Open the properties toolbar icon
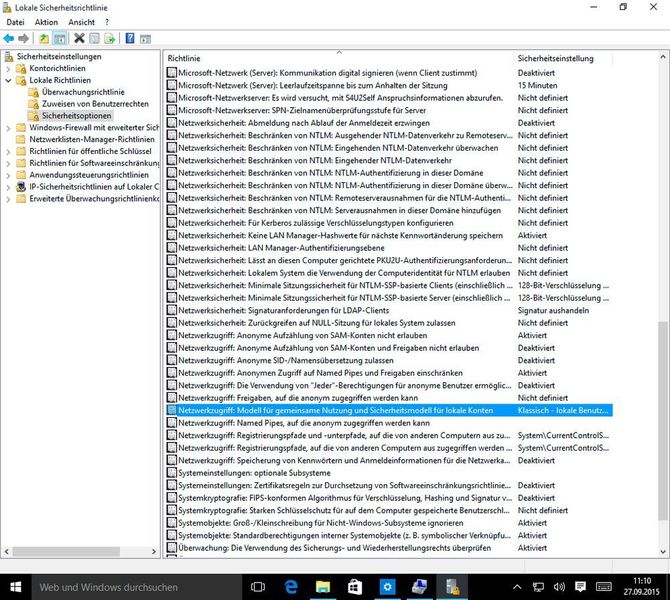Image resolution: width=670 pixels, height=600 pixels. click(94, 38)
